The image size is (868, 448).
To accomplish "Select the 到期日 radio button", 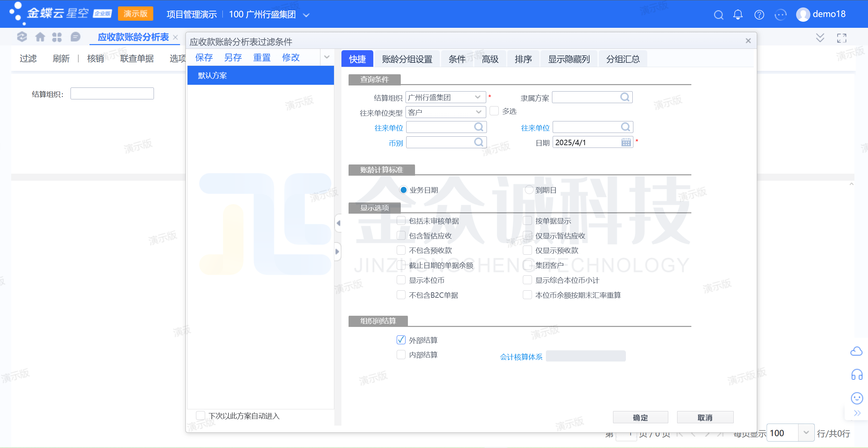I will pos(529,190).
